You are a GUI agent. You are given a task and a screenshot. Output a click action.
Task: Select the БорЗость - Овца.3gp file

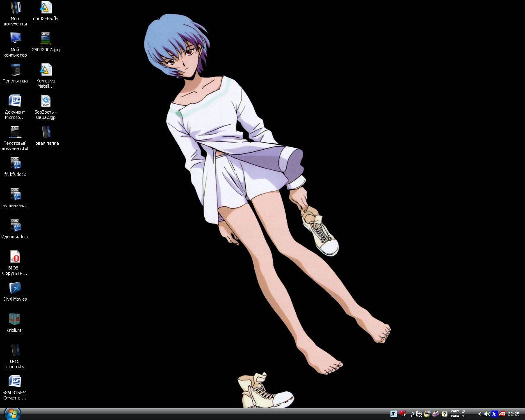click(46, 107)
